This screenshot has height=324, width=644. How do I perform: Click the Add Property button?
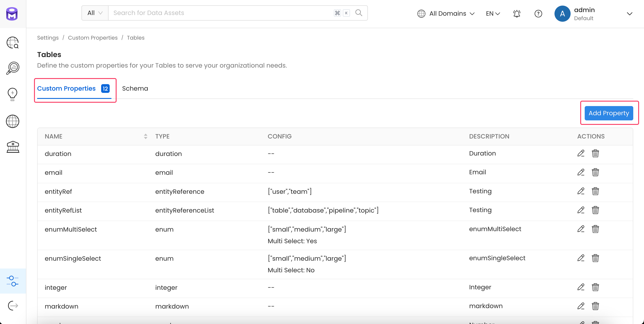click(608, 113)
